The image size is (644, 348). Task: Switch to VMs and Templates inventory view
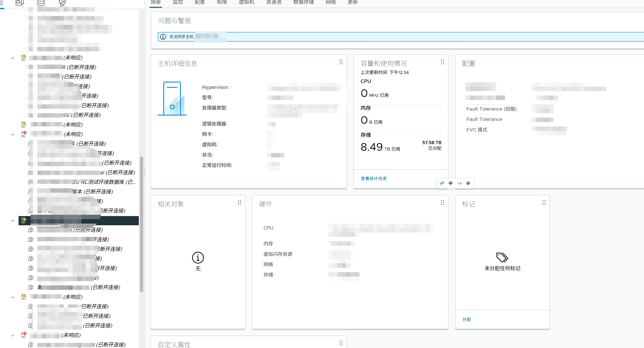click(x=19, y=3)
